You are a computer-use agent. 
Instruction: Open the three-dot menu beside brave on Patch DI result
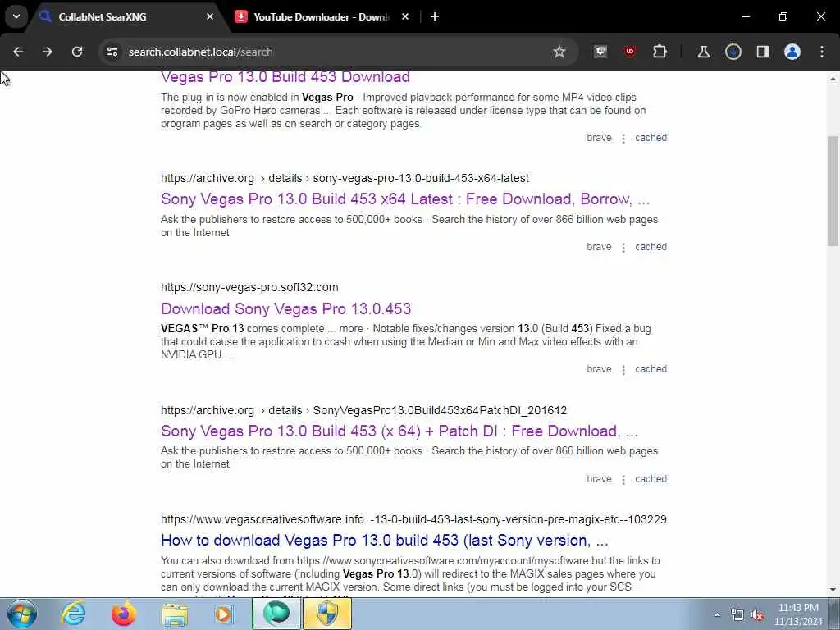[x=623, y=480]
